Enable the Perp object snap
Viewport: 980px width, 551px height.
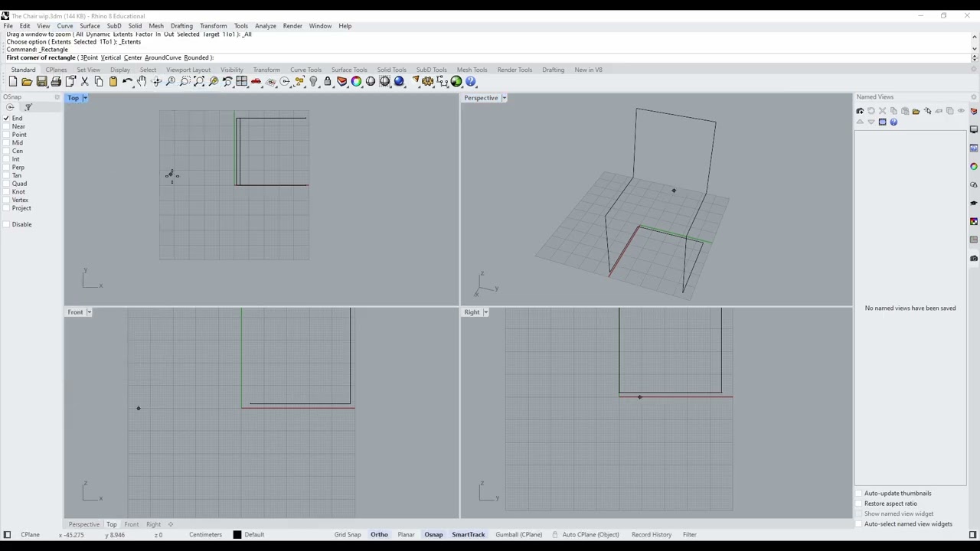click(x=6, y=167)
